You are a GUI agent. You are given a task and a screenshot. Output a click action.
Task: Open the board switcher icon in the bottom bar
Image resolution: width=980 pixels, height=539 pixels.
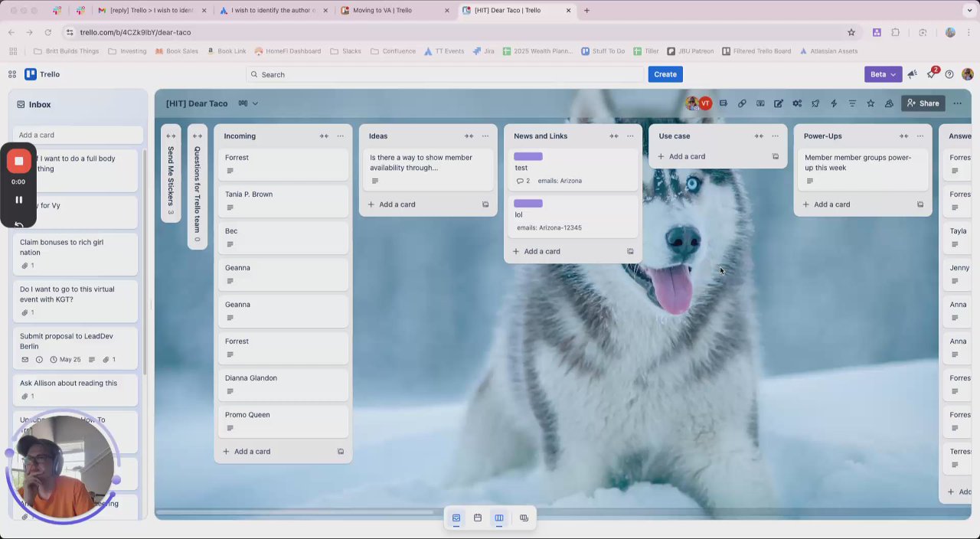click(x=524, y=518)
